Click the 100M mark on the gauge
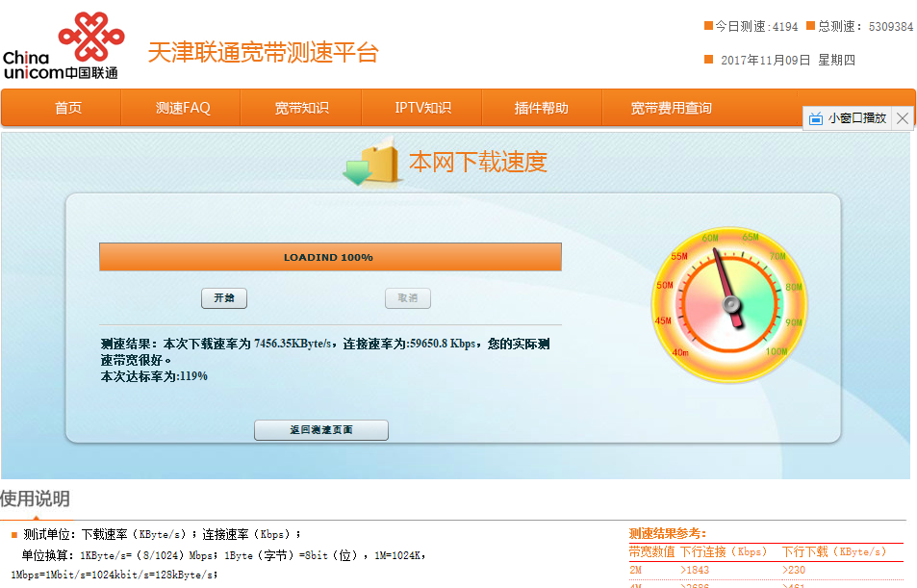The width and height of the screenshot is (917, 588). coord(777,351)
